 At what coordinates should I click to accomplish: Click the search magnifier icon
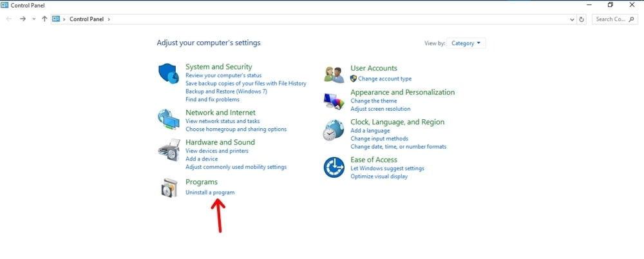631,19
